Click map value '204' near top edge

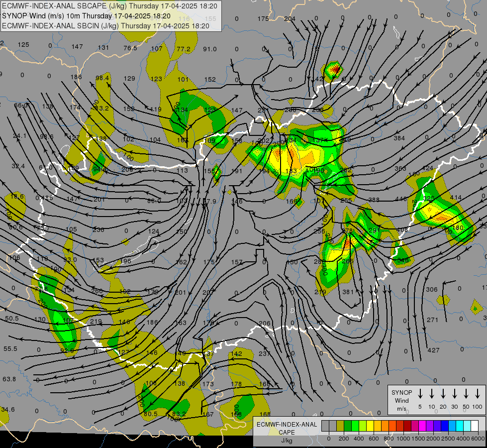(290, 18)
